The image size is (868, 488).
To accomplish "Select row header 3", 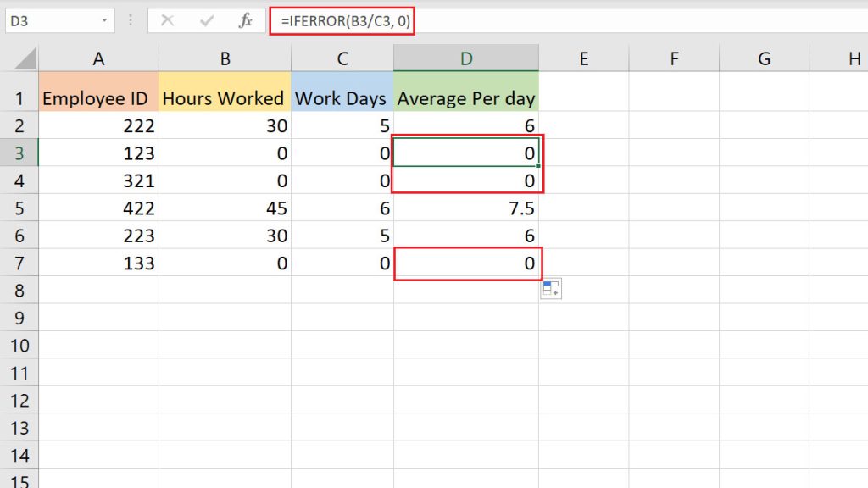I will click(20, 153).
